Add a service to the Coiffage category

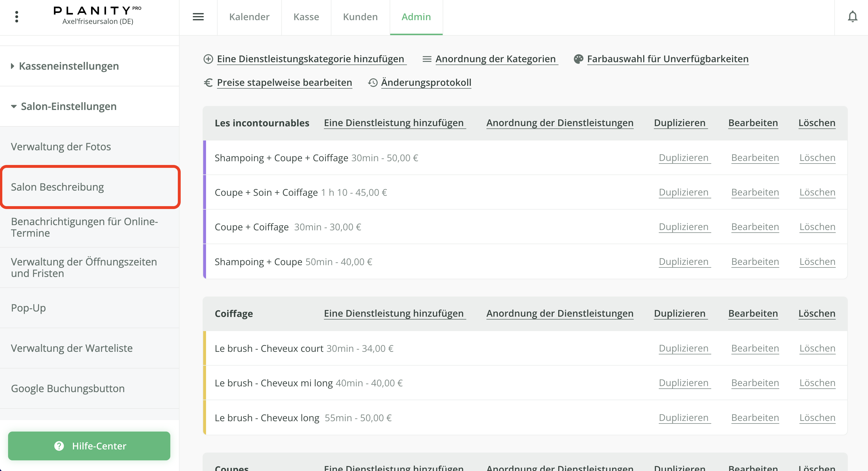coord(394,314)
